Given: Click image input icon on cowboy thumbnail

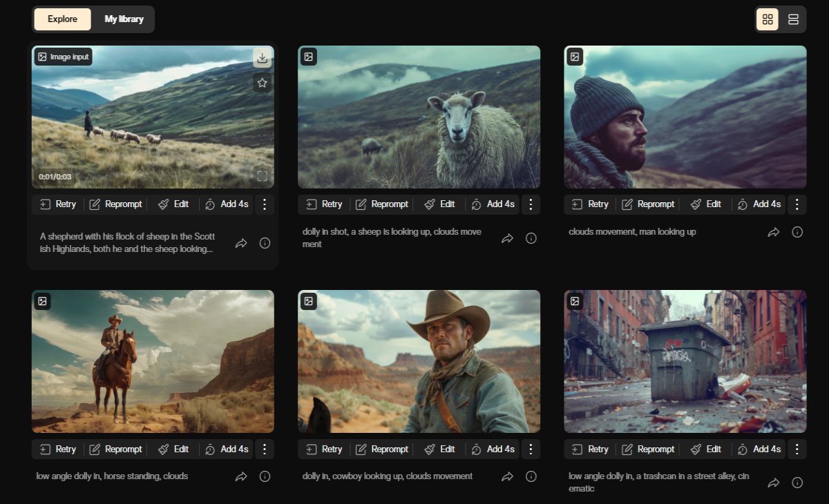Looking at the screenshot, I should coord(309,301).
